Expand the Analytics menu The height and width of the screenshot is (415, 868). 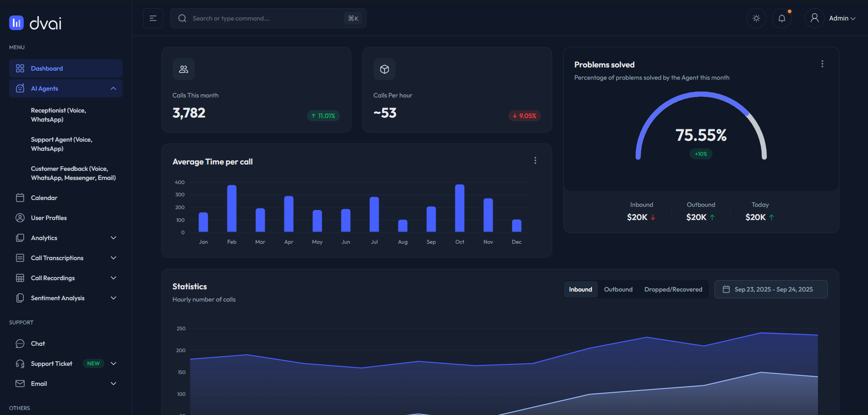pos(113,237)
